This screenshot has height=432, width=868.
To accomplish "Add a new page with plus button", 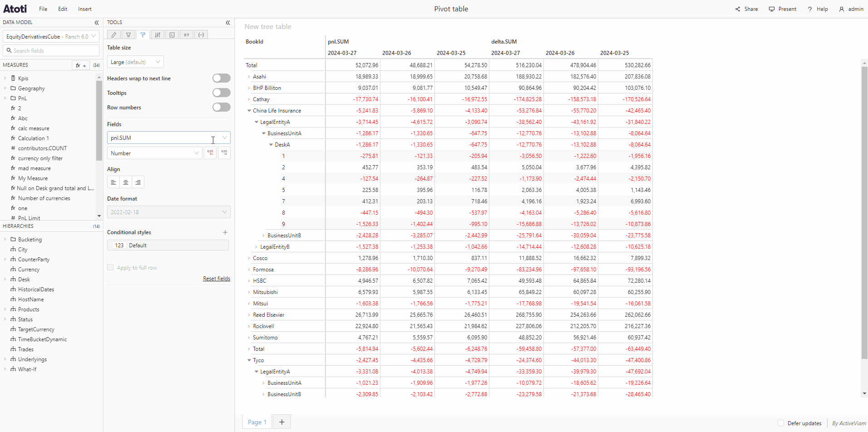I will pos(282,422).
